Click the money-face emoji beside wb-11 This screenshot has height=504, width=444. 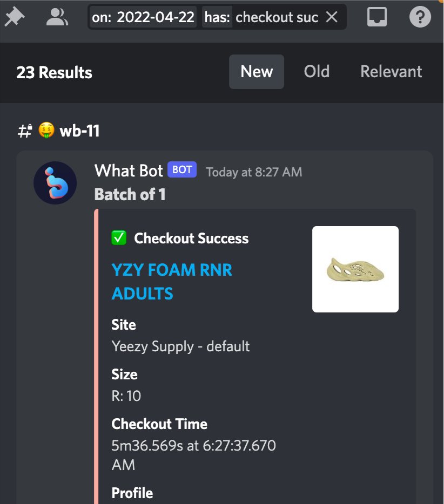46,130
